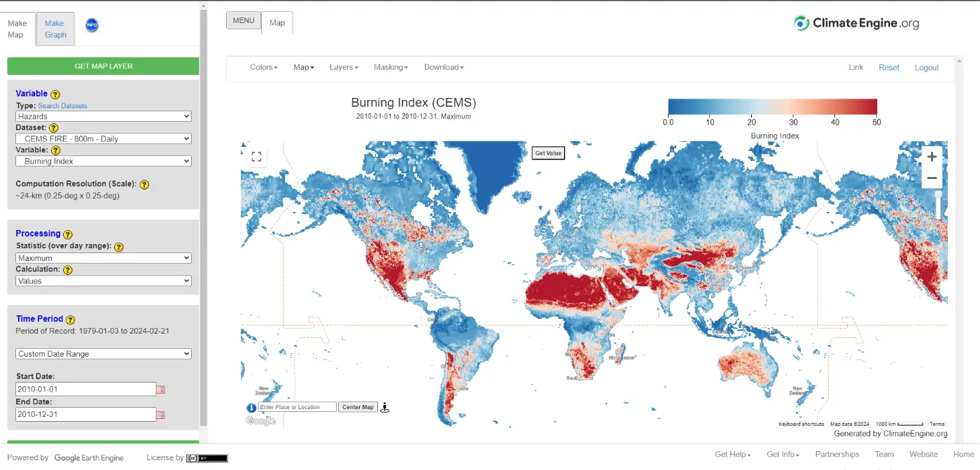This screenshot has width=980, height=470.
Task: Click the Burning Index color bar legend
Action: (772, 106)
